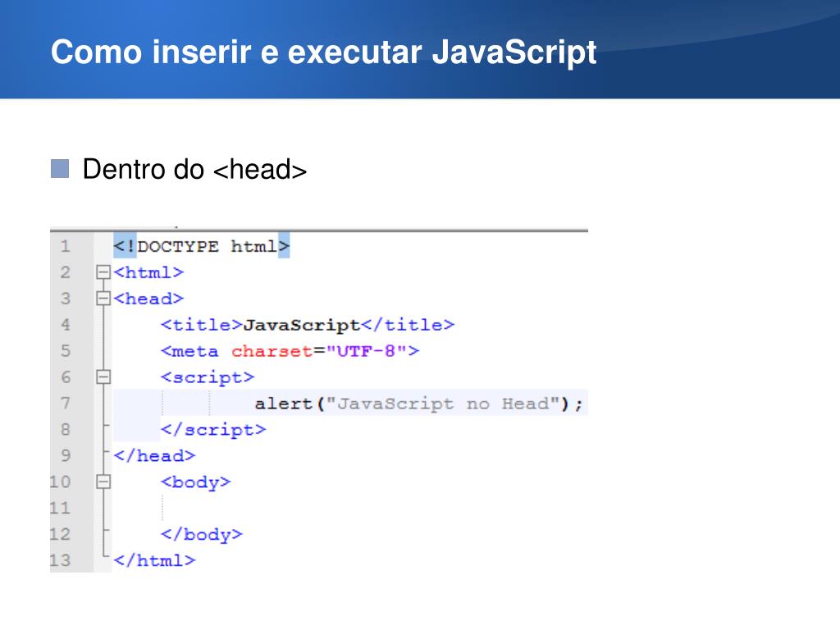The height and width of the screenshot is (630, 840).
Task: Click the empty line 11 inside body
Action: 350,508
